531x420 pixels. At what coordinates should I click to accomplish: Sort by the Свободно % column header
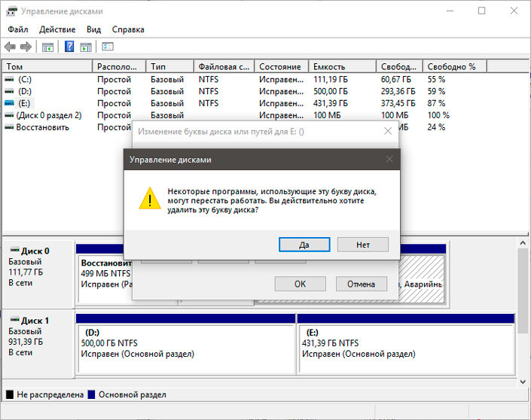[x=455, y=67]
